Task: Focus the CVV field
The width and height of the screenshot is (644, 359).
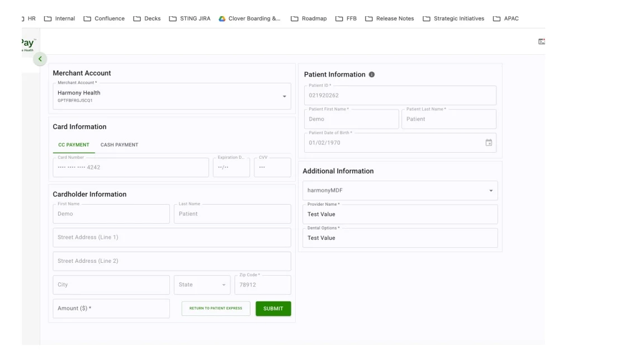Action: coord(272,167)
